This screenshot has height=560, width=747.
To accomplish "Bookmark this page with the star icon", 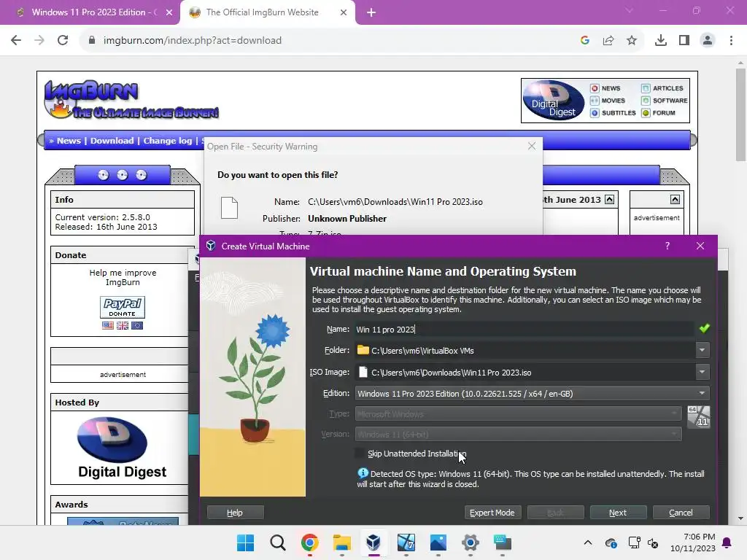I will coord(632,41).
